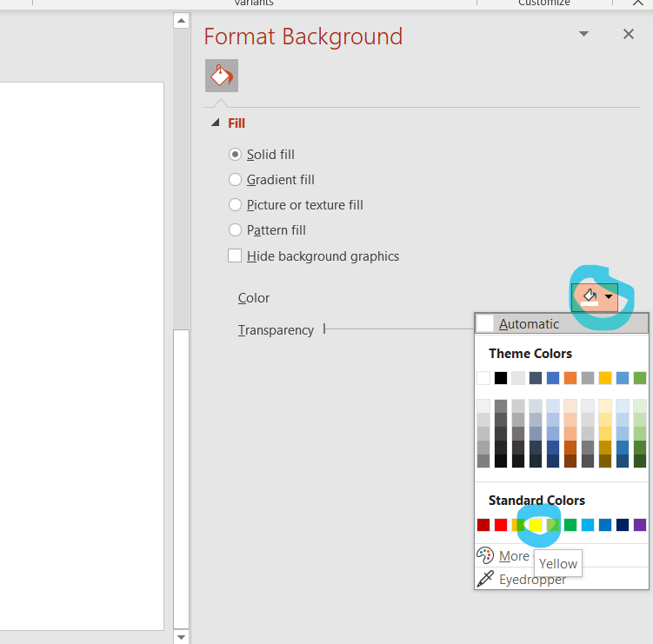Image resolution: width=653 pixels, height=644 pixels.
Task: Pick the Purple standard color swatch
Action: click(x=640, y=525)
